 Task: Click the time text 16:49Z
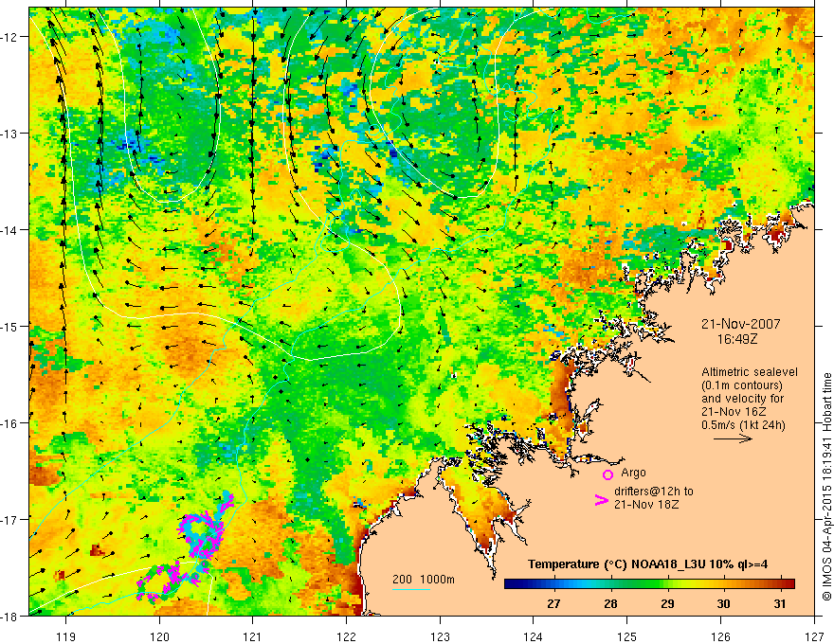coord(737,339)
